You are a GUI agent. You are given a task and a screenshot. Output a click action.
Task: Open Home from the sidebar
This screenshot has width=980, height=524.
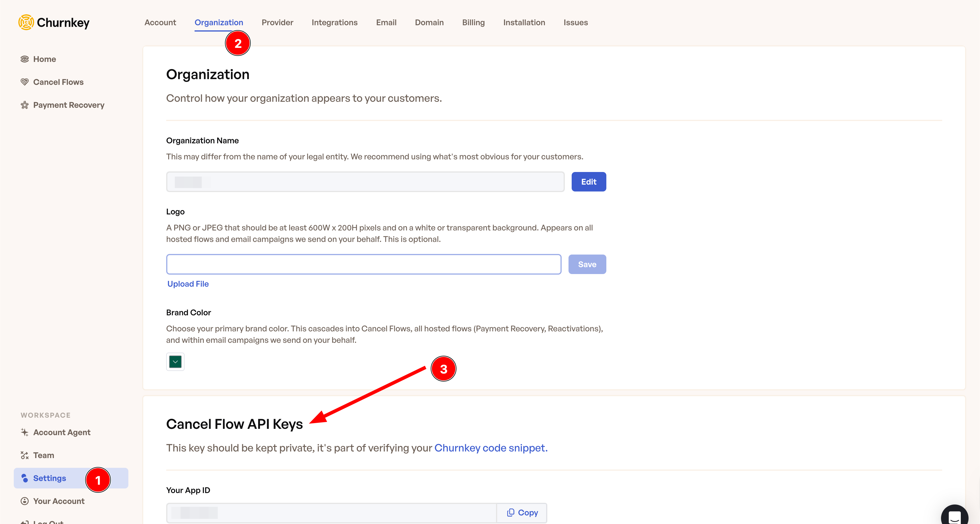(x=44, y=59)
